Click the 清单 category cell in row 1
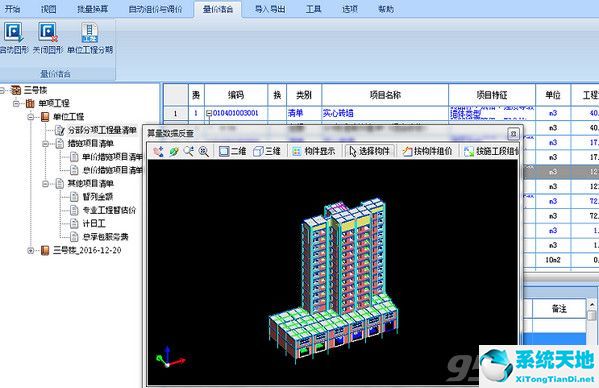The height and width of the screenshot is (388, 599). (304, 113)
